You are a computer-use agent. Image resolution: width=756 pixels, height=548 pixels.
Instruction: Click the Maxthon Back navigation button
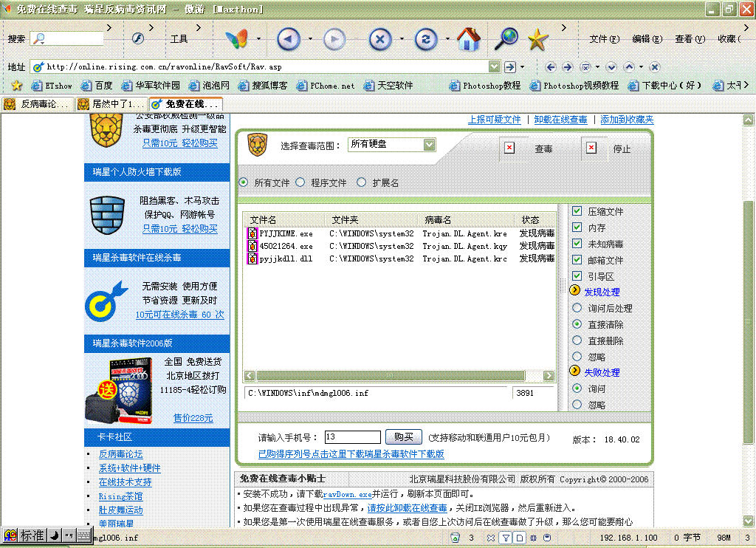click(x=289, y=40)
